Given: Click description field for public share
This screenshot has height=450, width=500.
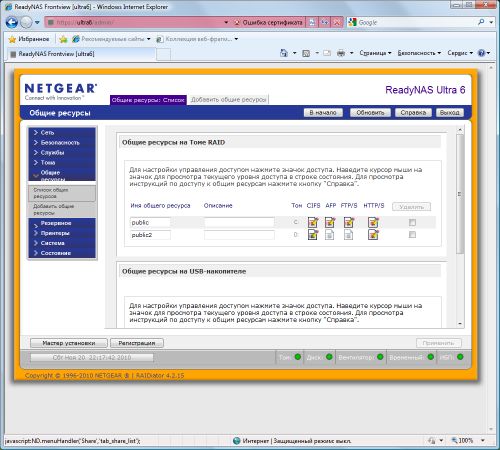Looking at the screenshot, I should click(x=239, y=222).
